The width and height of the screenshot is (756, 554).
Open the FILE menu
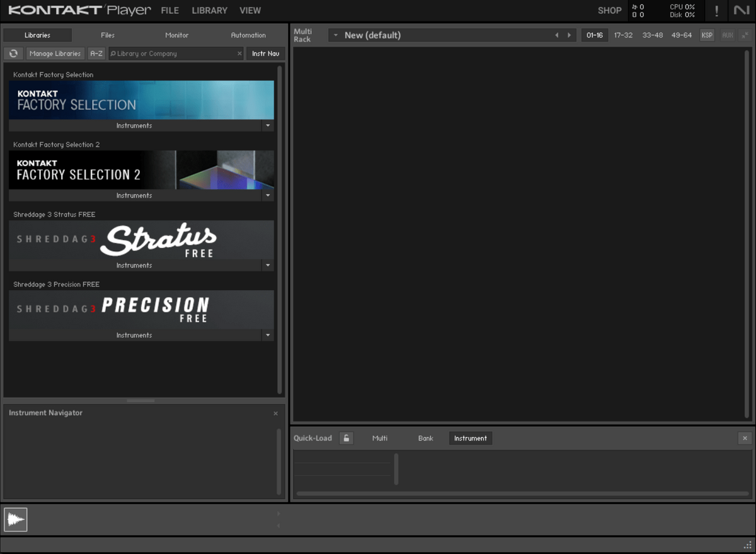170,11
